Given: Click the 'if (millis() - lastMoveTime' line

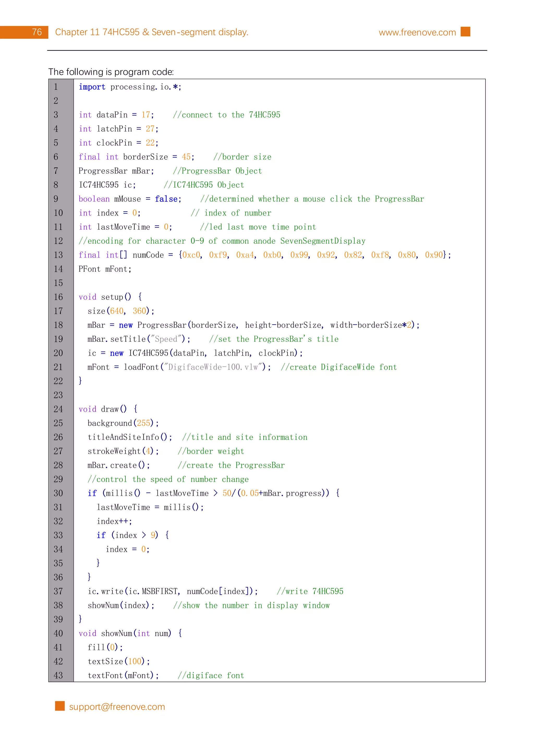Looking at the screenshot, I should (x=214, y=493).
